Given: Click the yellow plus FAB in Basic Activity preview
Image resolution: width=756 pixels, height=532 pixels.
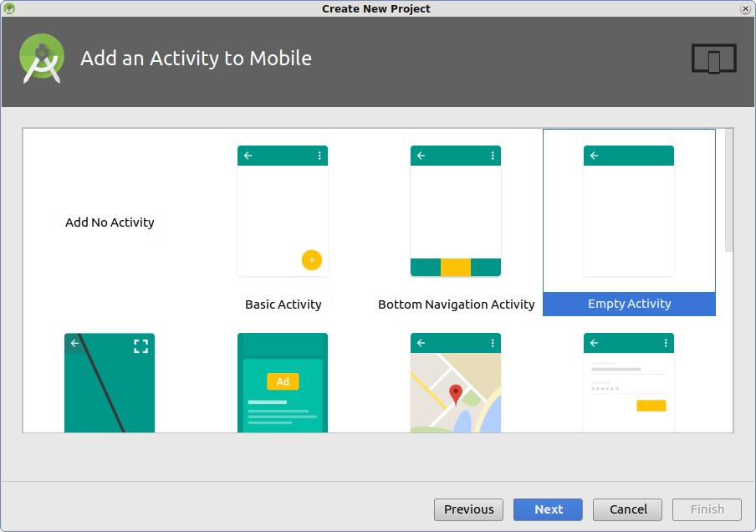Looking at the screenshot, I should (312, 260).
